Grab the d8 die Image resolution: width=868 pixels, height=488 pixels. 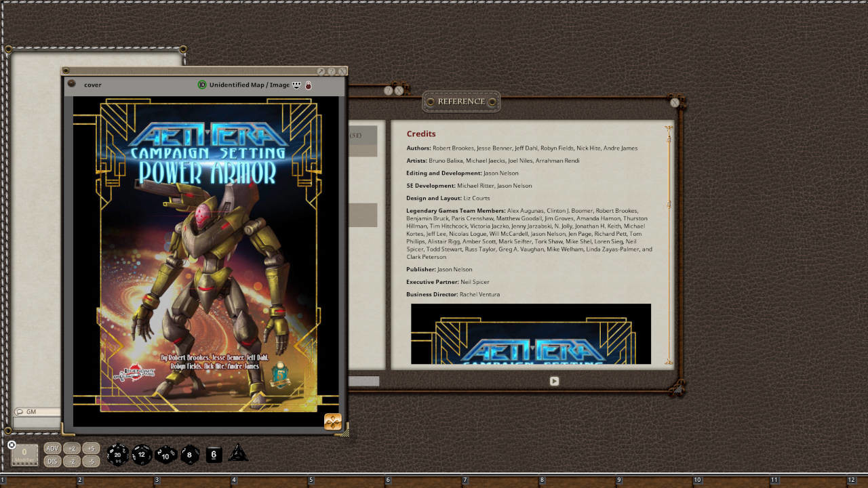tap(190, 454)
